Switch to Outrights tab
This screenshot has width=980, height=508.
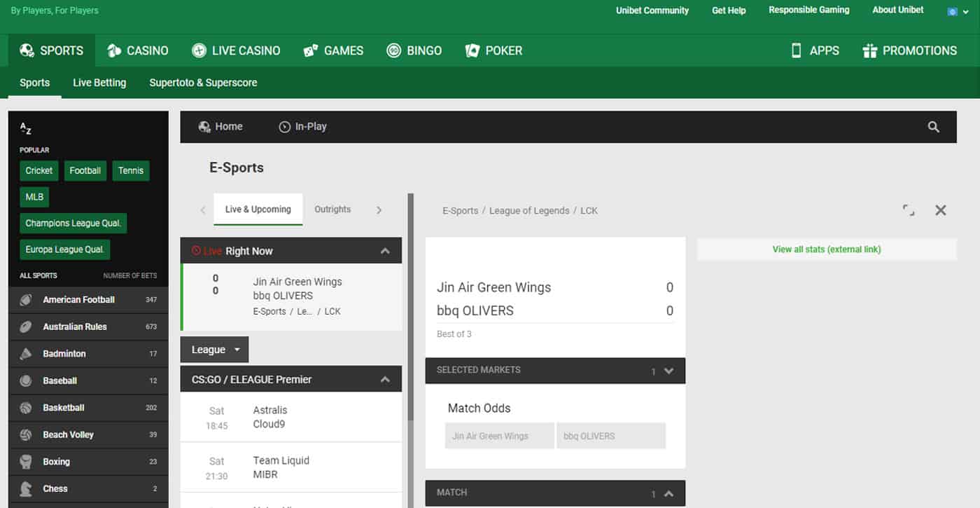332,210
